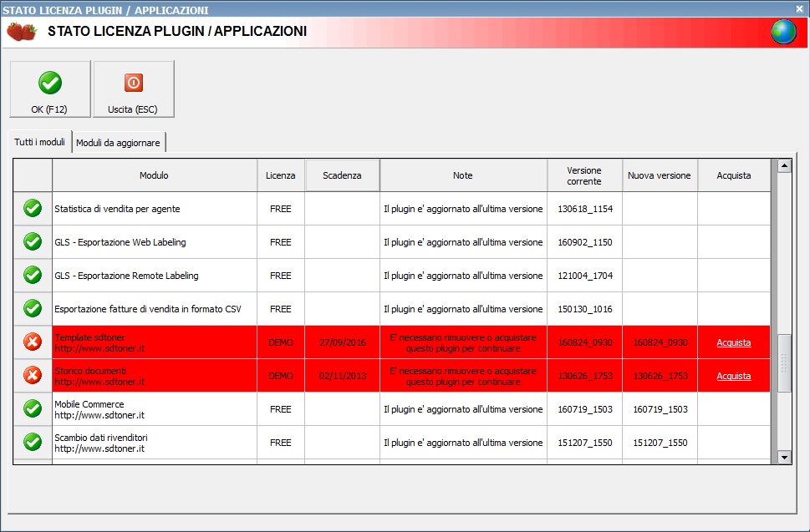The height and width of the screenshot is (532, 810).
Task: Click the status icon for GLS Esportazione Remote Labeling
Action: coord(33,275)
